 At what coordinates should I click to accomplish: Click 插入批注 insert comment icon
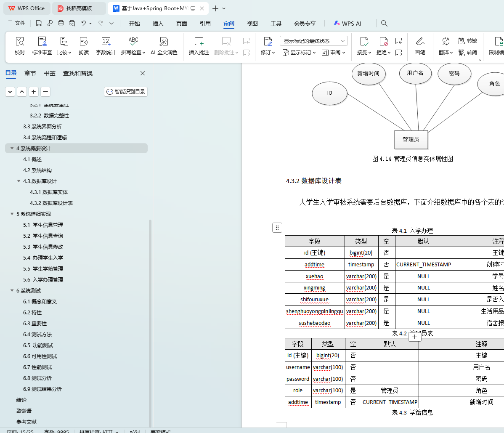point(199,45)
